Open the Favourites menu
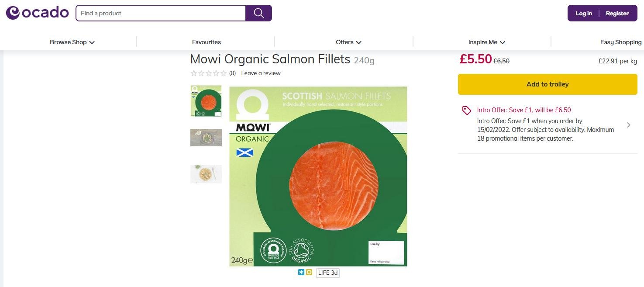This screenshot has width=644, height=287. 206,42
